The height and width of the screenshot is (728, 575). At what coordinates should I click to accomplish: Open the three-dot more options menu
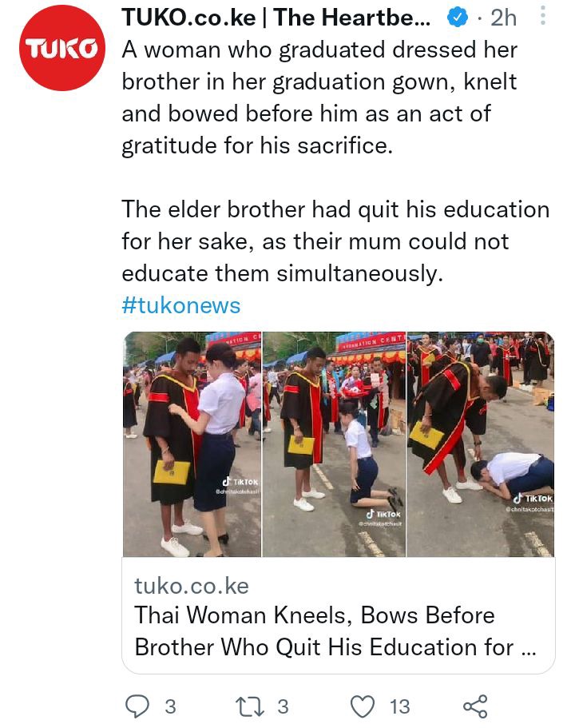pyautogui.click(x=542, y=16)
